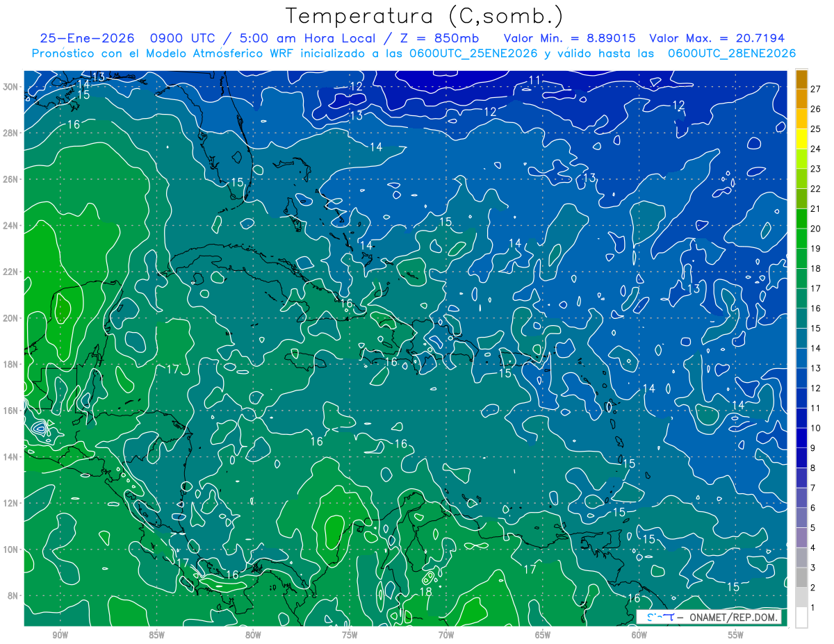Screen dimensions: 834x644
Task: Click valid-until time "0600UTC_28ENE2026"
Action: coord(731,53)
